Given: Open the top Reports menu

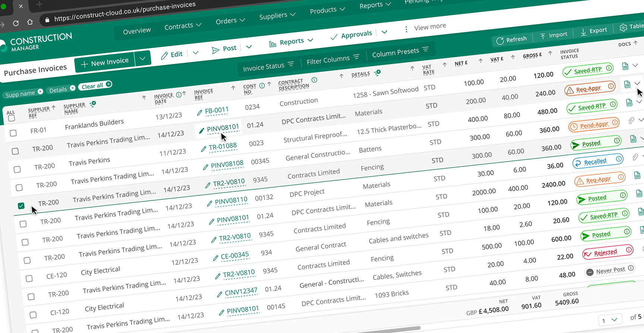Looking at the screenshot, I should click(375, 5).
